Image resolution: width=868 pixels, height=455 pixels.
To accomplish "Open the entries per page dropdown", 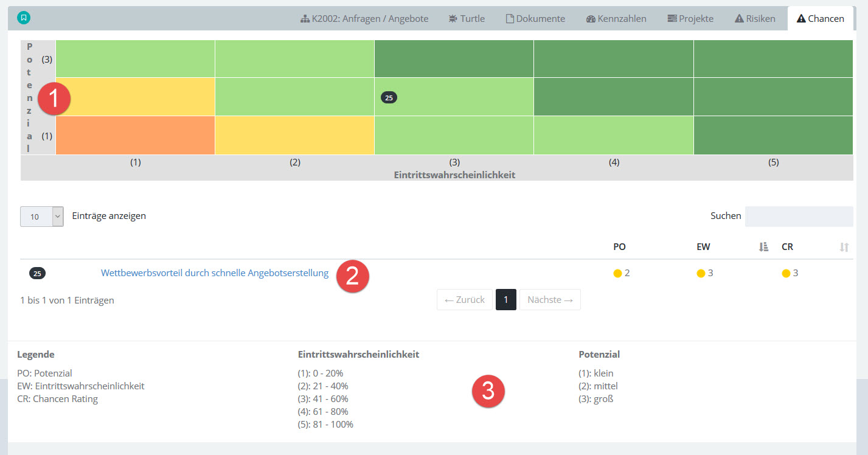I will (x=41, y=216).
